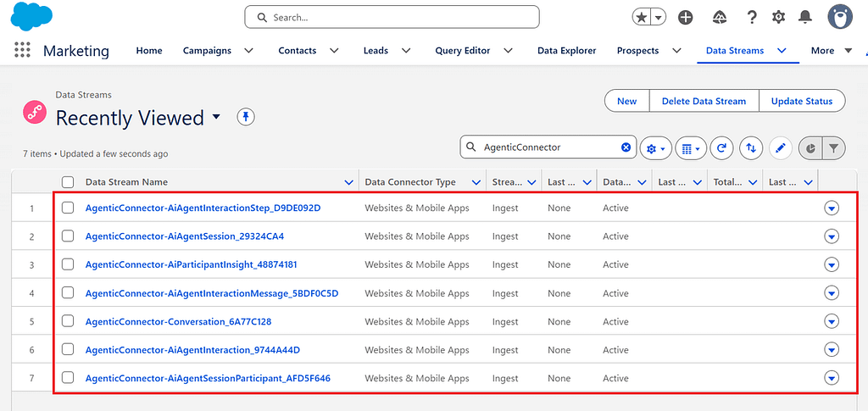
Task: Open Data Stream Name column menu
Action: (x=348, y=182)
